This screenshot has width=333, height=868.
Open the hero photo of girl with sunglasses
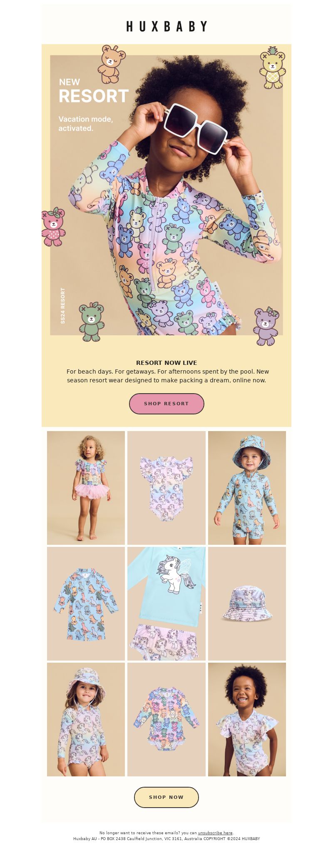pyautogui.click(x=166, y=195)
